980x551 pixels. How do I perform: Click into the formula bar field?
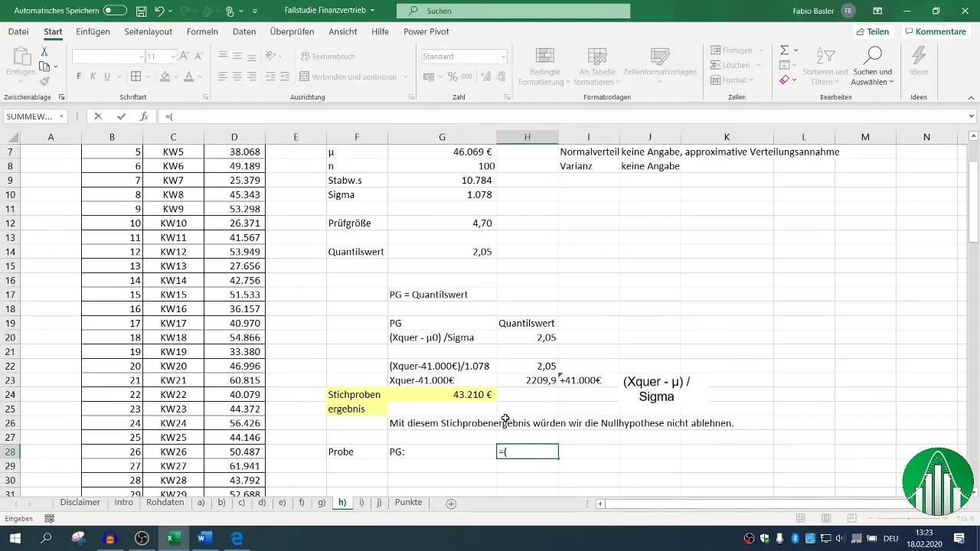[x=563, y=116]
